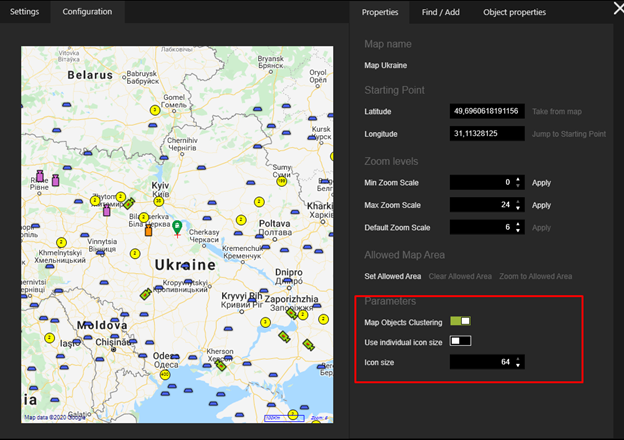This screenshot has width=624, height=440.
Task: Click the map scale bar at bottom
Action: [284, 418]
